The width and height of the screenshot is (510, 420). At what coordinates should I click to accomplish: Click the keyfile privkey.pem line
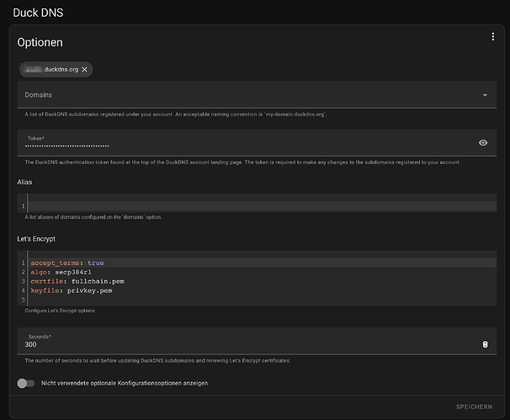(262, 290)
